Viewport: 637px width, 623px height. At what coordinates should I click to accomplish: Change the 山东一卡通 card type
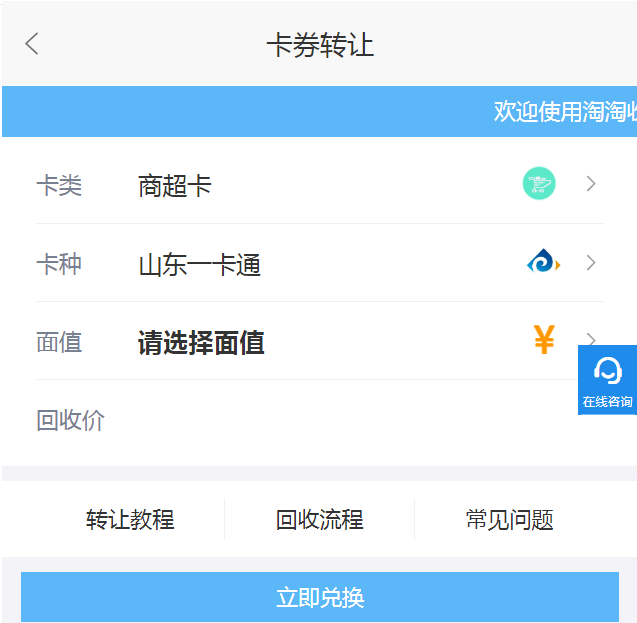[x=199, y=265]
